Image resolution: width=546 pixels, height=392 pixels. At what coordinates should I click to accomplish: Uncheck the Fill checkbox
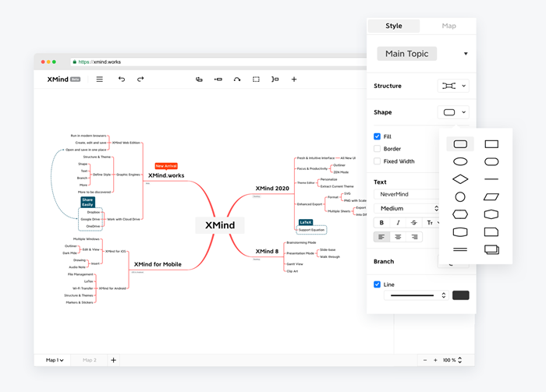tap(377, 136)
